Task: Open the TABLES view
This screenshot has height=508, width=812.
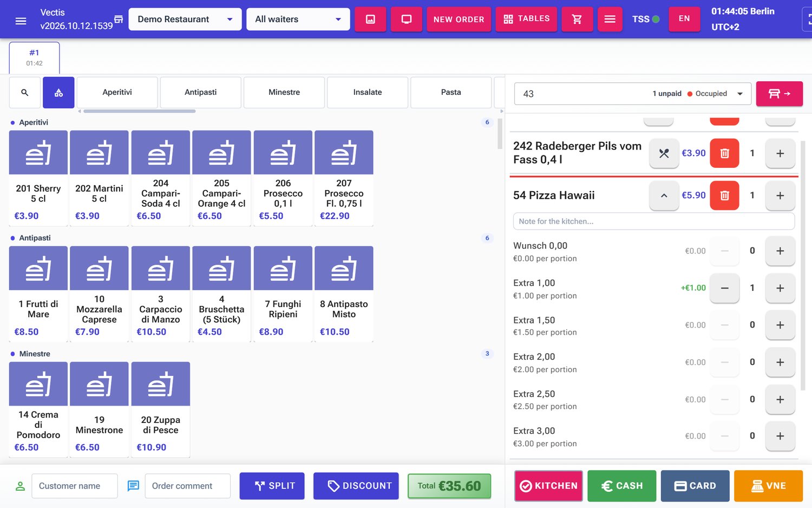Action: [x=526, y=19]
